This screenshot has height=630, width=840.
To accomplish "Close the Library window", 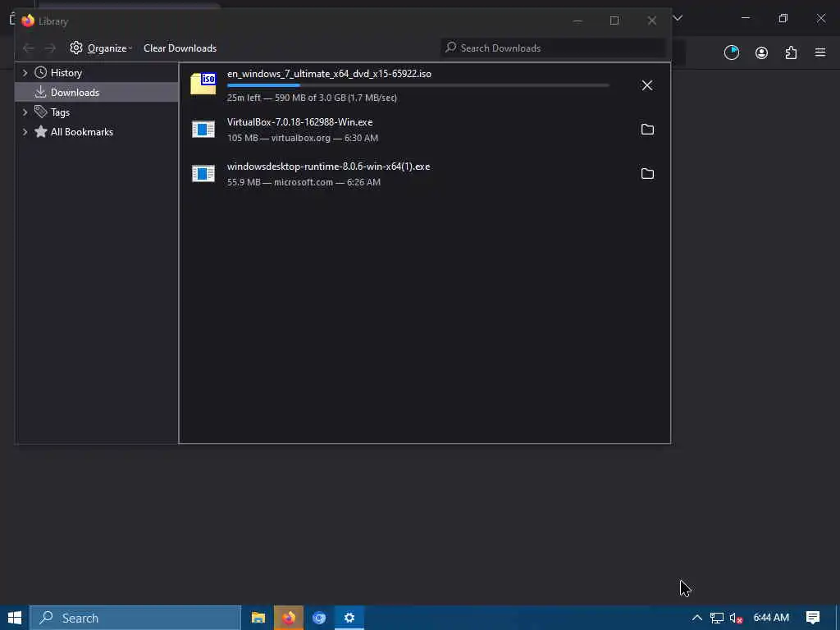I will (652, 21).
